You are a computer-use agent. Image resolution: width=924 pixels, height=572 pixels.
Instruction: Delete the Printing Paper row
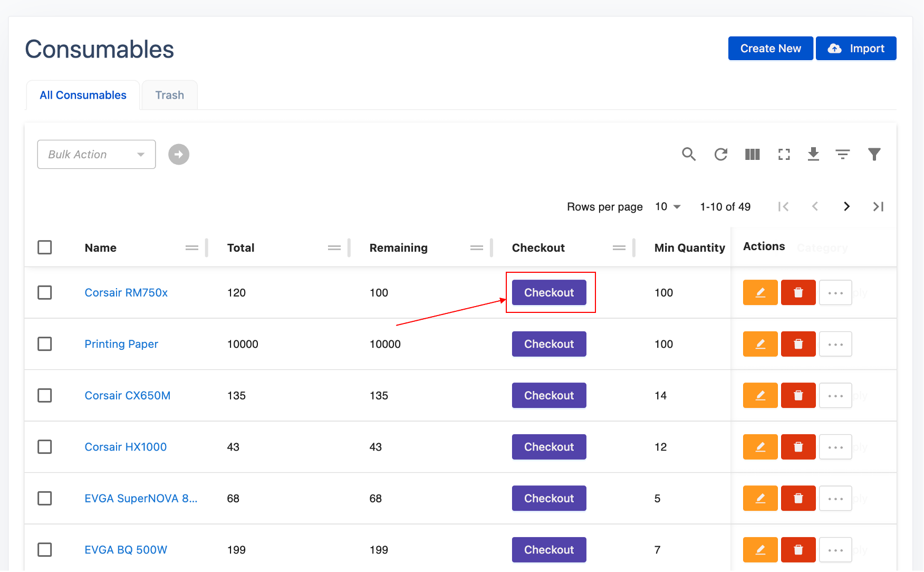pos(798,344)
